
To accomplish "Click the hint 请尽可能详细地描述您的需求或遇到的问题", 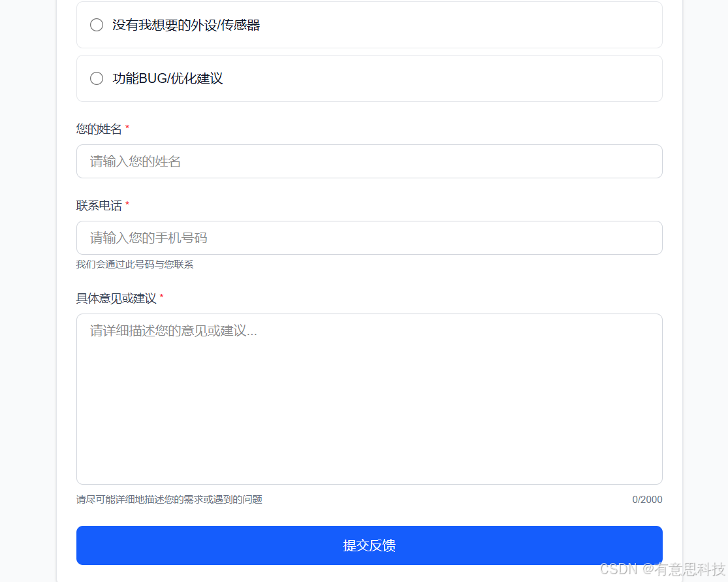I will [x=169, y=499].
